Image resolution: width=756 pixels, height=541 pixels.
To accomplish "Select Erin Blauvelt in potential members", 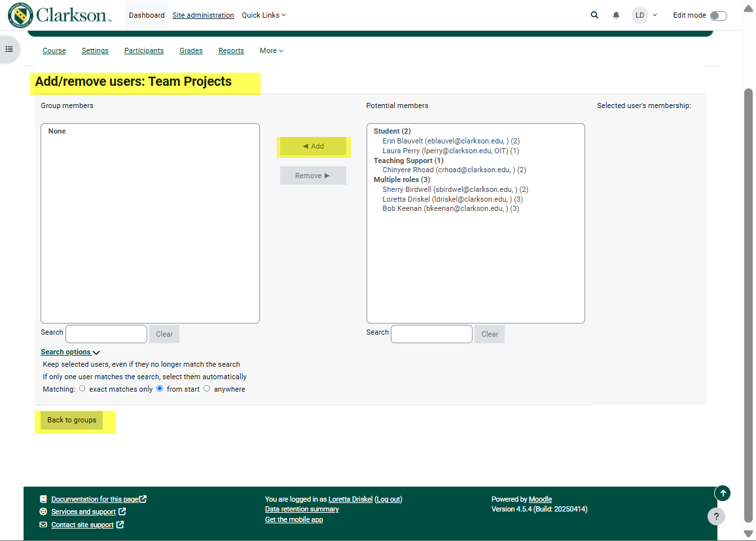I will point(450,141).
